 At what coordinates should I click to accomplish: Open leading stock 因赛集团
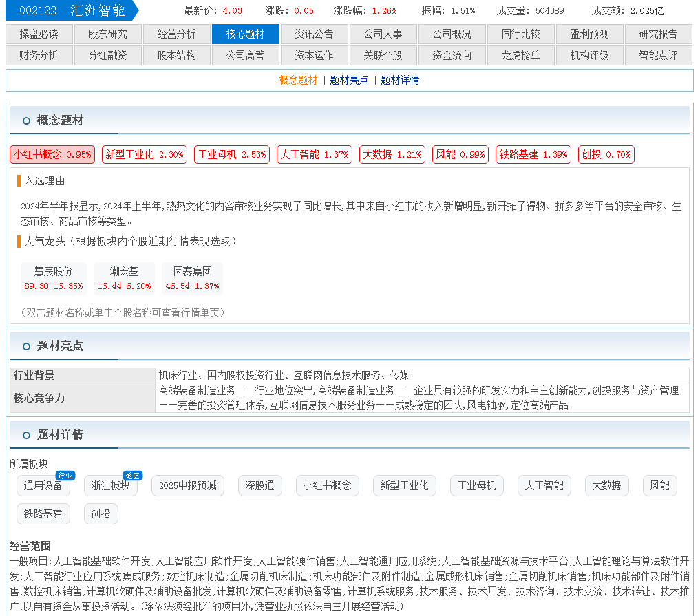(193, 279)
